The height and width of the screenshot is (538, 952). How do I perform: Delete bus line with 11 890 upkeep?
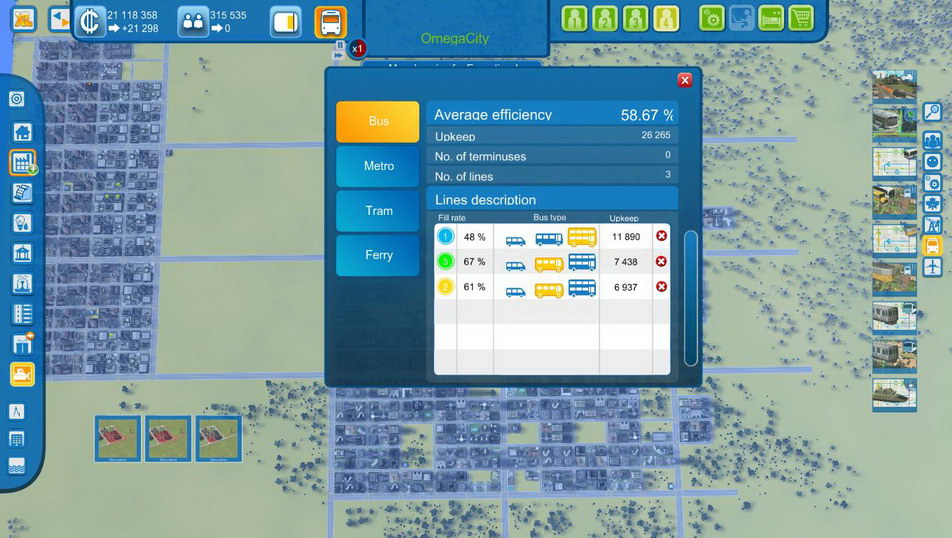point(662,236)
